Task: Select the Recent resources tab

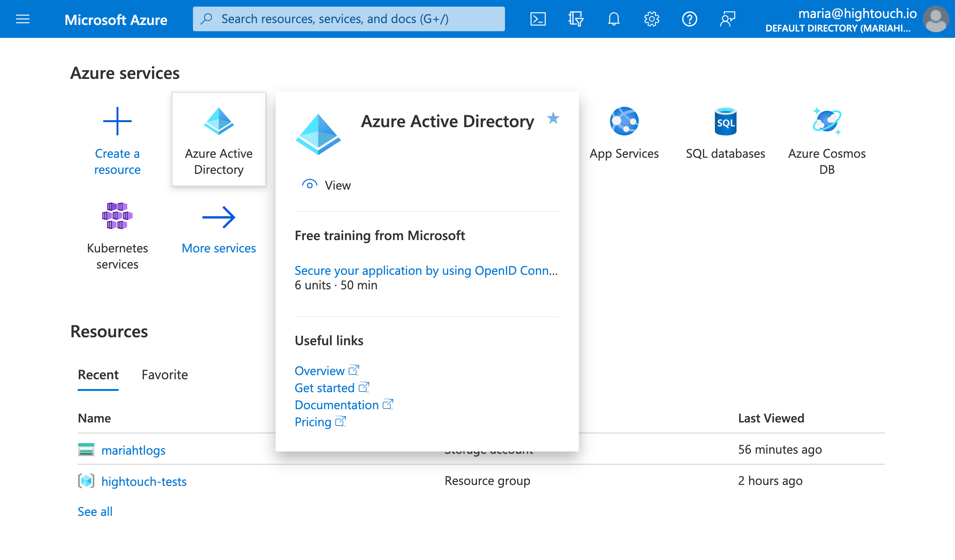Action: tap(98, 375)
